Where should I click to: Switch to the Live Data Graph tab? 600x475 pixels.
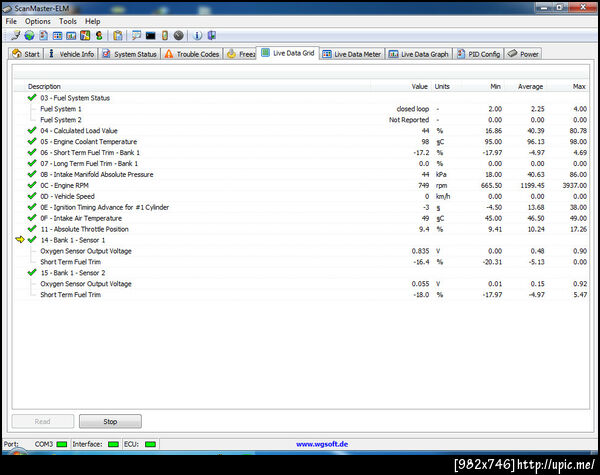pos(419,54)
